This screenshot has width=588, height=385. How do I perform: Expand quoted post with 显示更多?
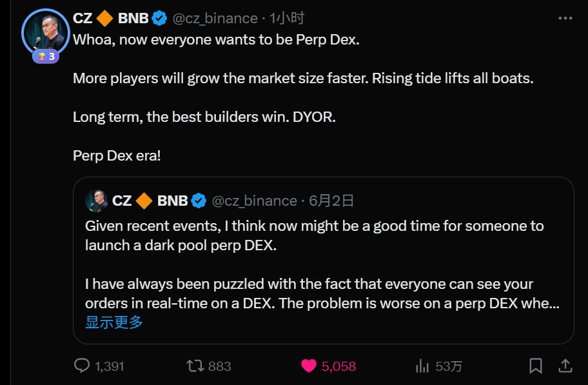114,322
